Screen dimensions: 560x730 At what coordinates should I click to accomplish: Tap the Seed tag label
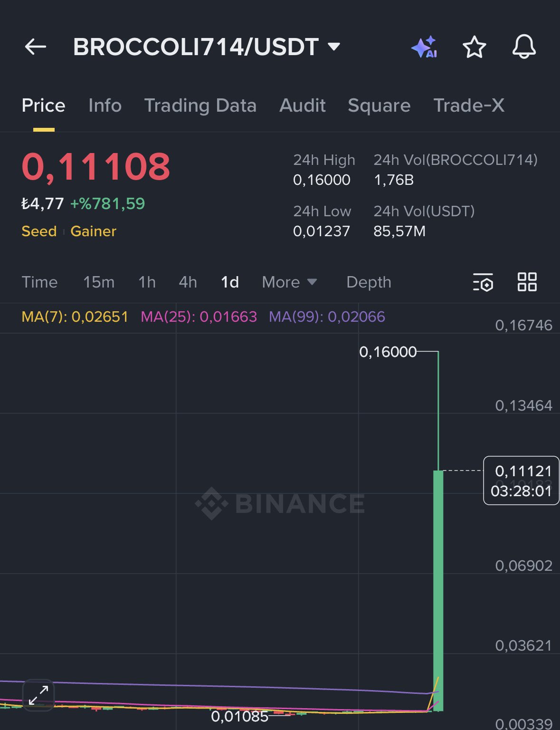[39, 231]
